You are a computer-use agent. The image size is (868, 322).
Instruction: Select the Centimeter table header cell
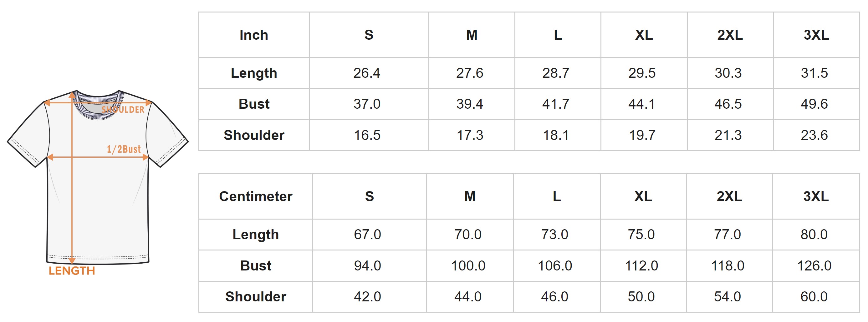(256, 196)
